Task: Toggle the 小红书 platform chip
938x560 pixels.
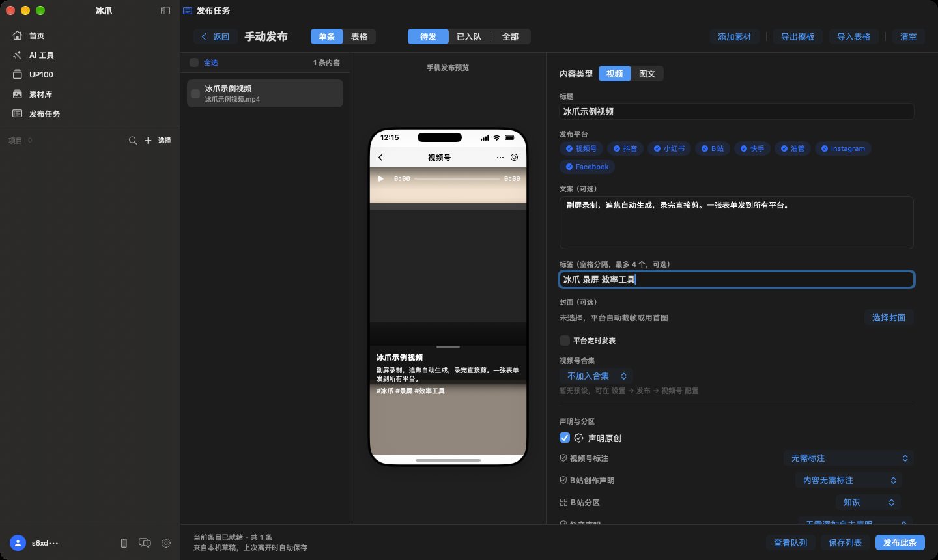Action: pos(670,148)
